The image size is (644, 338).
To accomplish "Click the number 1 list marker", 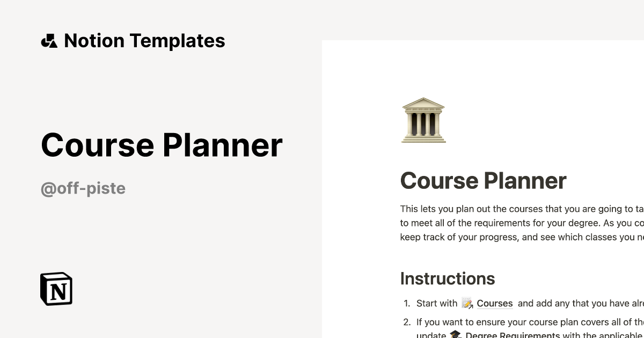I will [406, 304].
